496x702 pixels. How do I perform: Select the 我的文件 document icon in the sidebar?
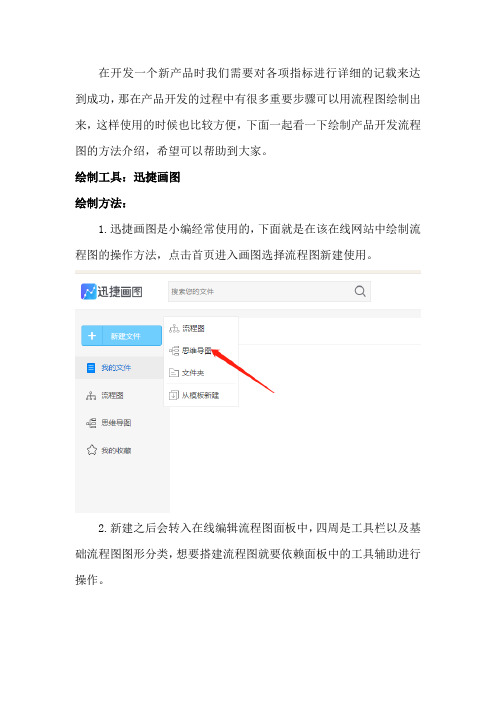(x=91, y=368)
